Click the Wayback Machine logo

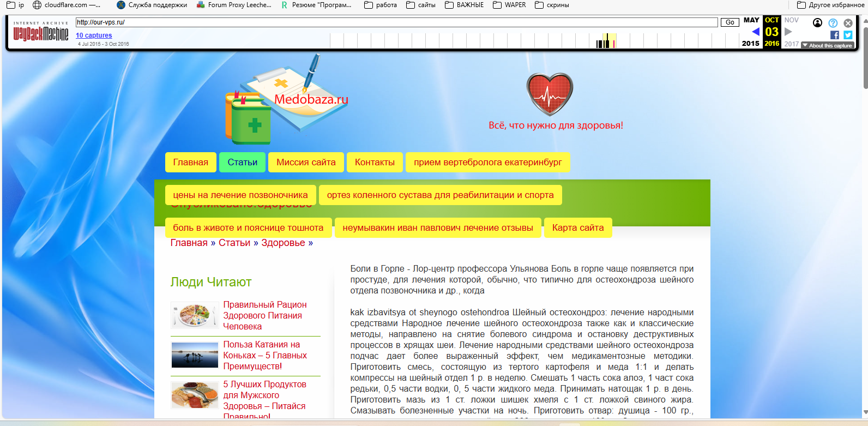pyautogui.click(x=41, y=32)
